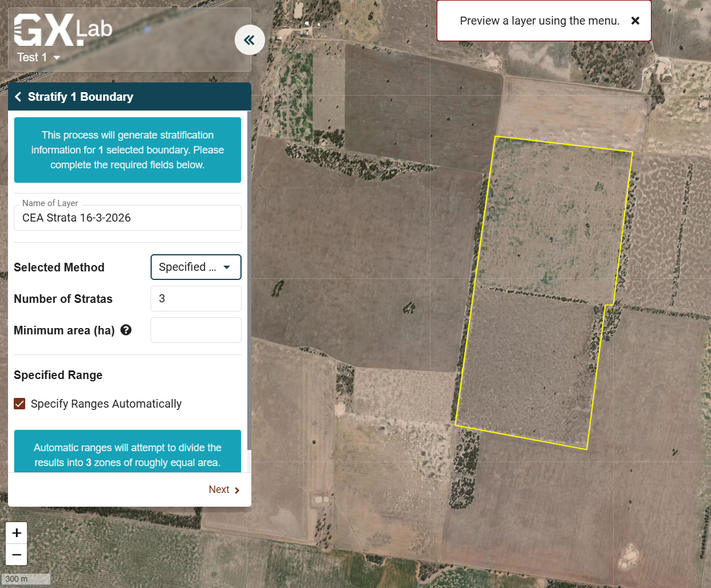711x588 pixels.
Task: Click the 'Selected Method' label
Action: (59, 267)
